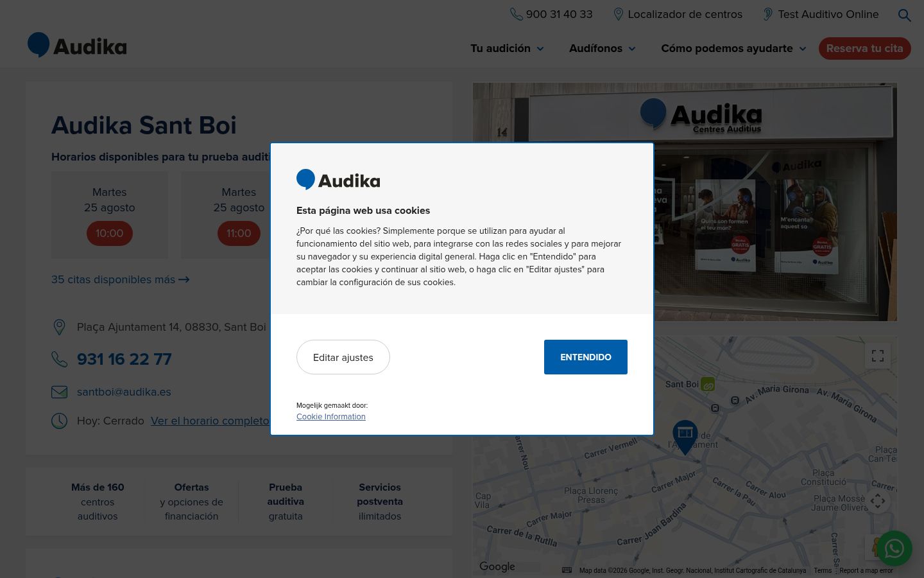
Task: Click Servicios postventa ilimitados text
Action: tap(380, 502)
